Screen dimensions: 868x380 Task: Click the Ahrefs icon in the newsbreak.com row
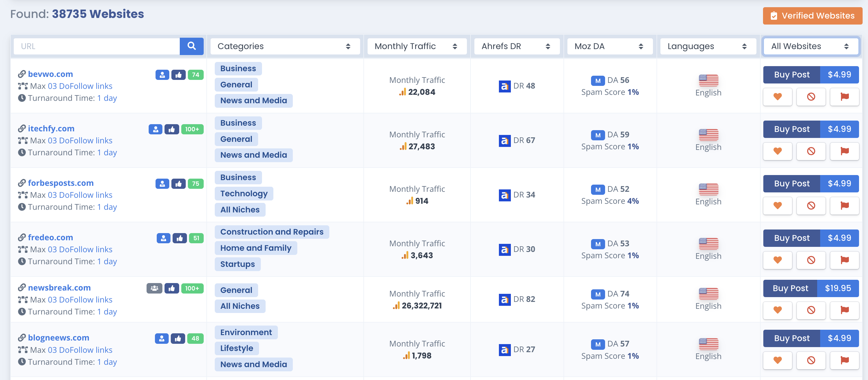(504, 299)
